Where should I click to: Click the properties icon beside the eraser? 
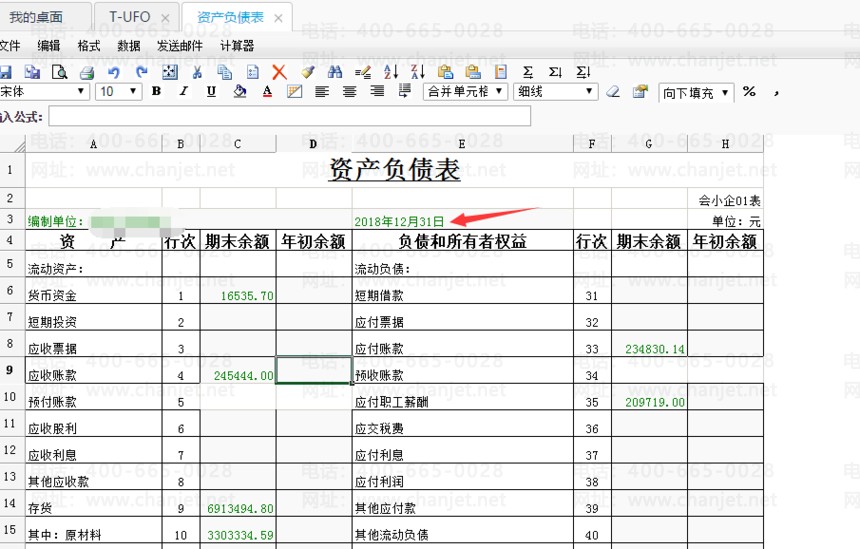[x=640, y=92]
